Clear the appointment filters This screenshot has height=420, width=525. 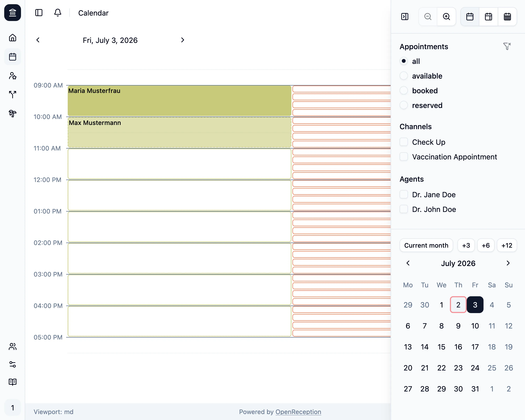tap(507, 46)
